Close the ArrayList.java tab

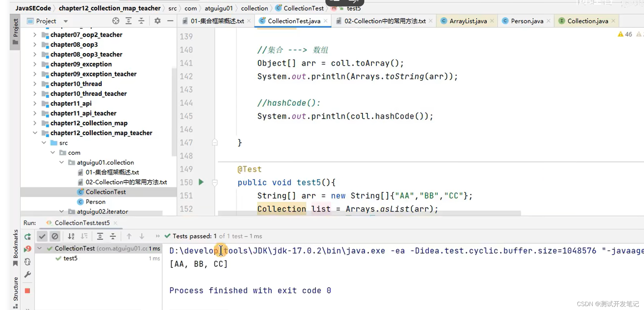[x=492, y=21]
